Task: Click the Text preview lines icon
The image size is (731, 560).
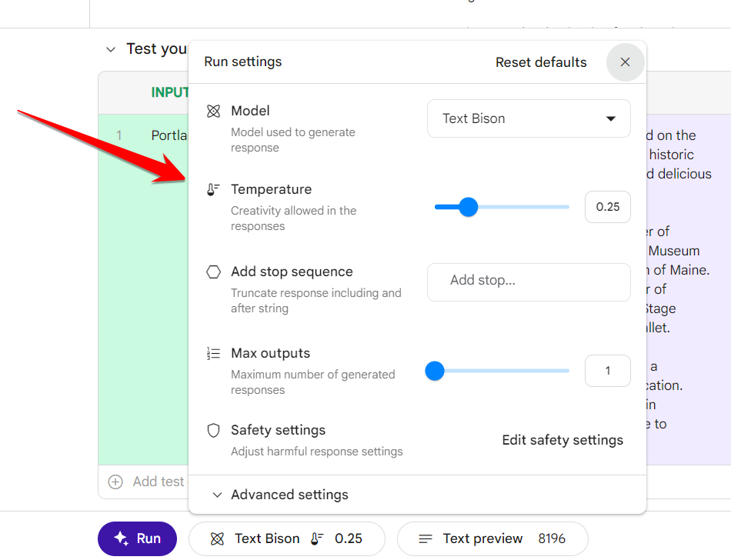Action: click(x=426, y=538)
